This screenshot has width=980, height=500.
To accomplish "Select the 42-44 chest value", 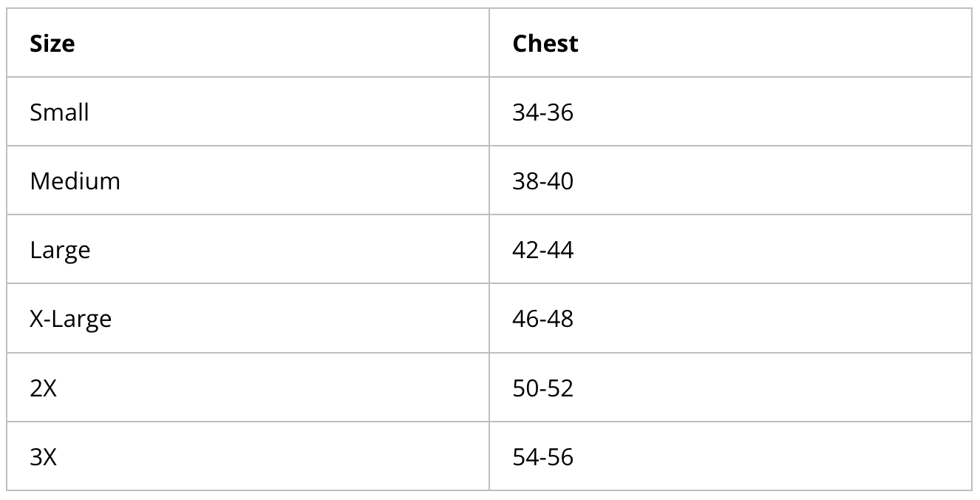I will click(x=542, y=250).
